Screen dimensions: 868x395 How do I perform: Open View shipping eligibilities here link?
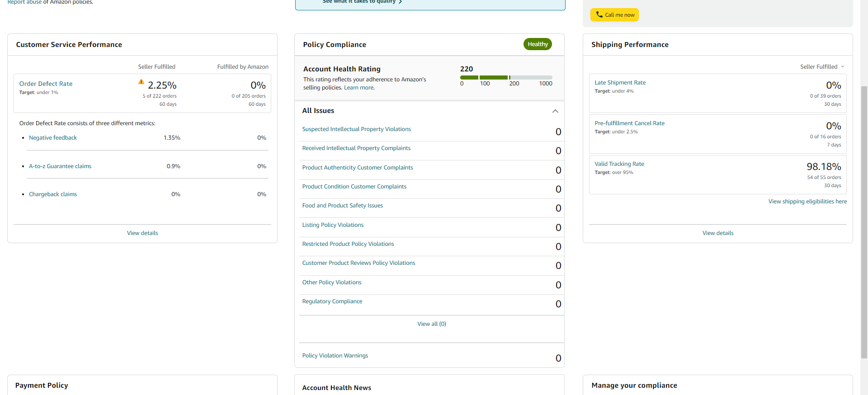[x=807, y=202]
